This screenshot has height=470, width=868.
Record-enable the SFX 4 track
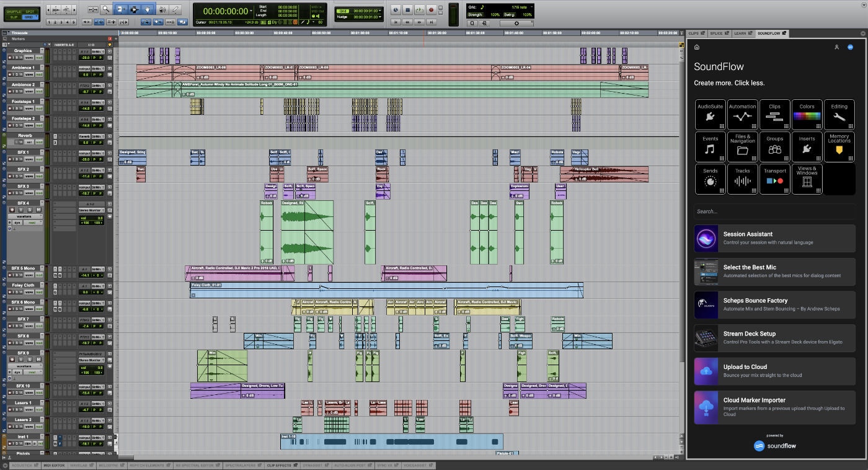point(12,210)
